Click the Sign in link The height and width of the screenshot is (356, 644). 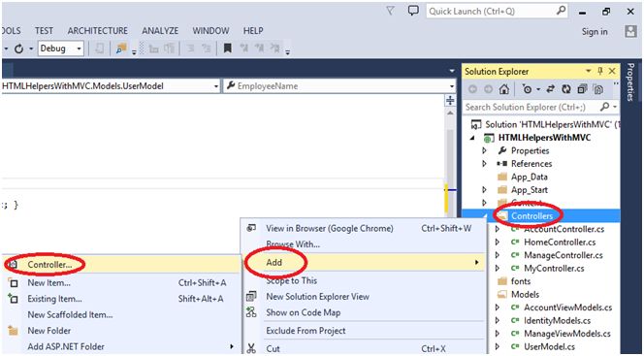tap(595, 32)
